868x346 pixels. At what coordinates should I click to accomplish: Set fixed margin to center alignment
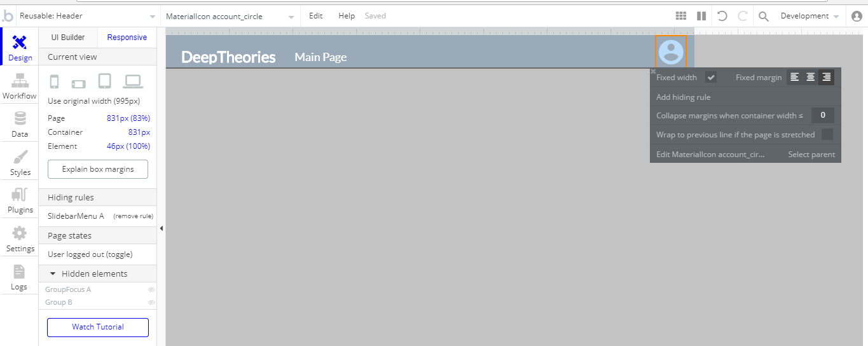(811, 78)
